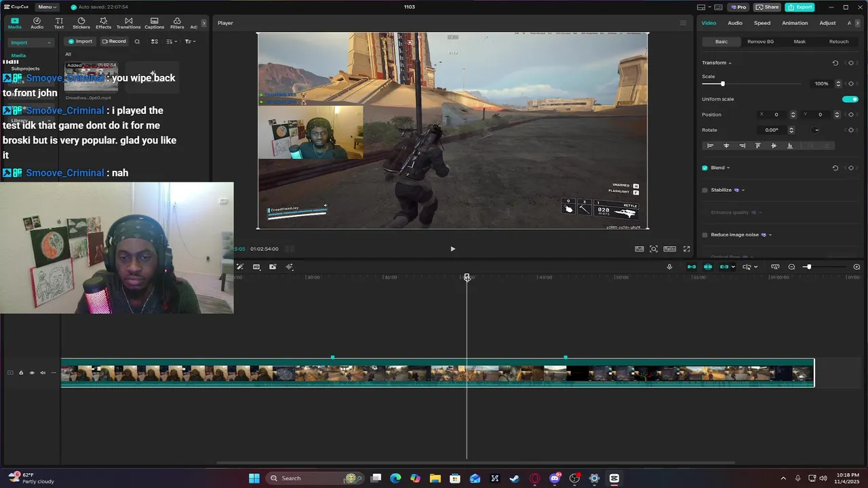Reset the Transform settings

(x=835, y=63)
